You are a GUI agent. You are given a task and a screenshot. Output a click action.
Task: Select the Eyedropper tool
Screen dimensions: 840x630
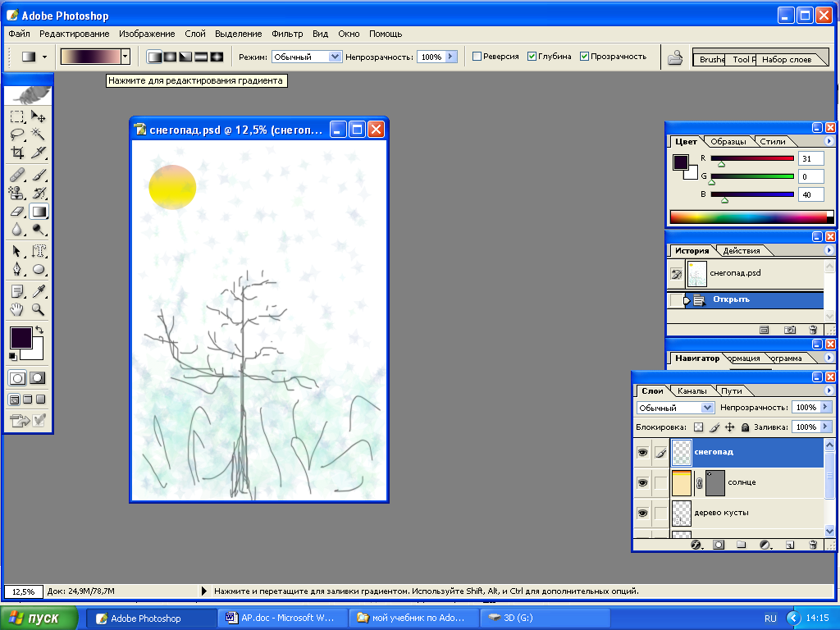click(38, 291)
